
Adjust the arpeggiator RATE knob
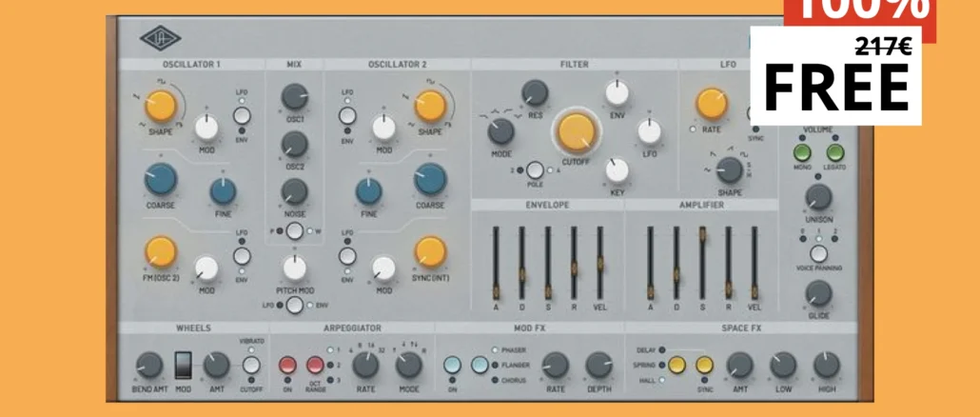[365, 365]
